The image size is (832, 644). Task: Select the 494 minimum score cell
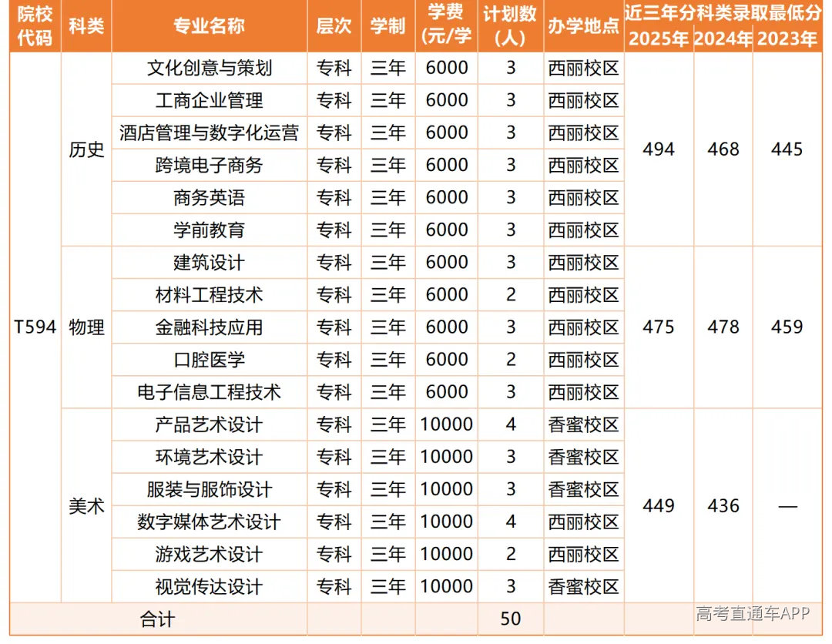coord(659,149)
